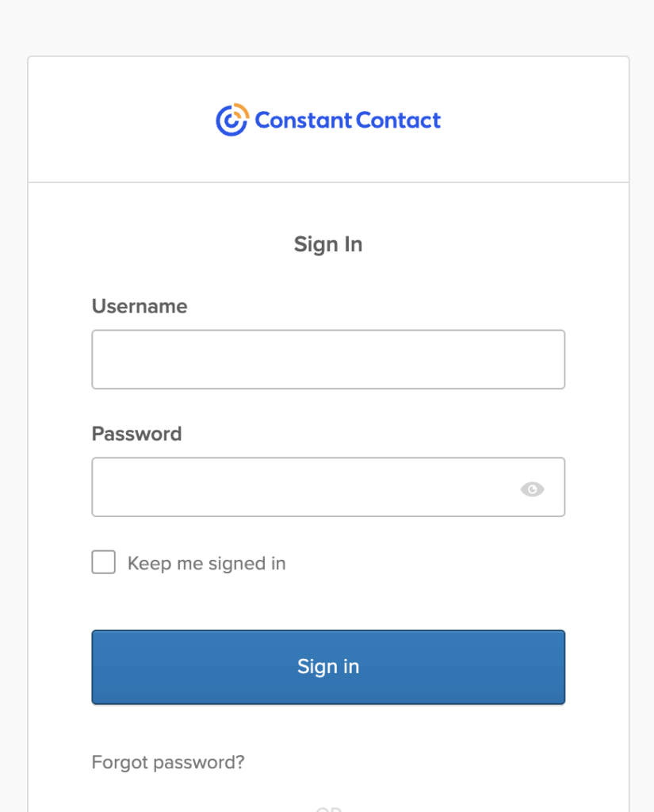The image size is (654, 812).
Task: Open the Forgot password? link
Action: click(168, 763)
